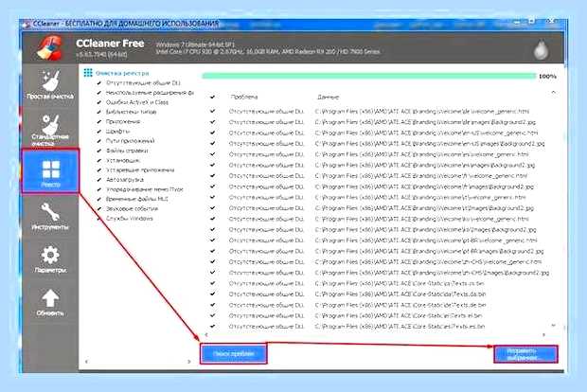
Task: Select the path ending en-US\images\Background2.jpg
Action: 430,143
